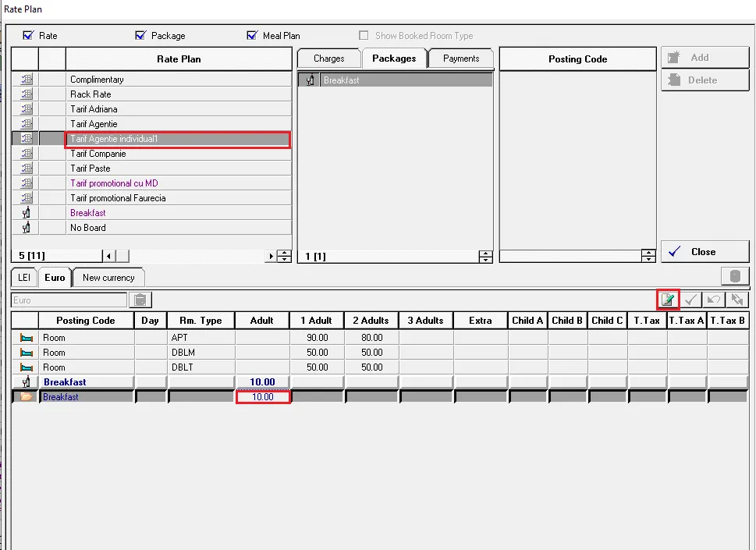Toggle the Meal Plan checkbox
Image resolution: width=756 pixels, height=550 pixels.
click(x=252, y=35)
